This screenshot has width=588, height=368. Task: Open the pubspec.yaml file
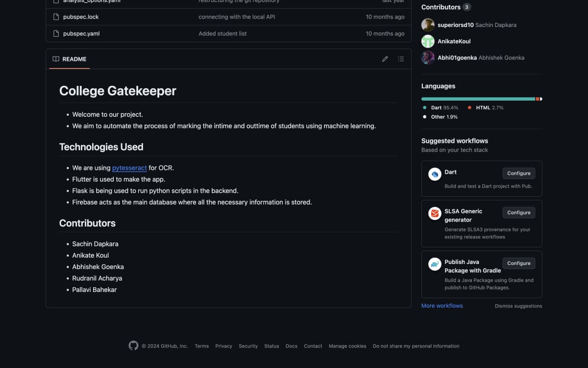(x=81, y=33)
